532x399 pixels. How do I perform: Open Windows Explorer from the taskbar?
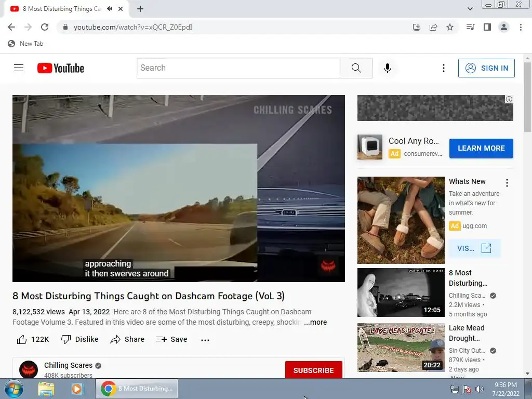(46, 389)
